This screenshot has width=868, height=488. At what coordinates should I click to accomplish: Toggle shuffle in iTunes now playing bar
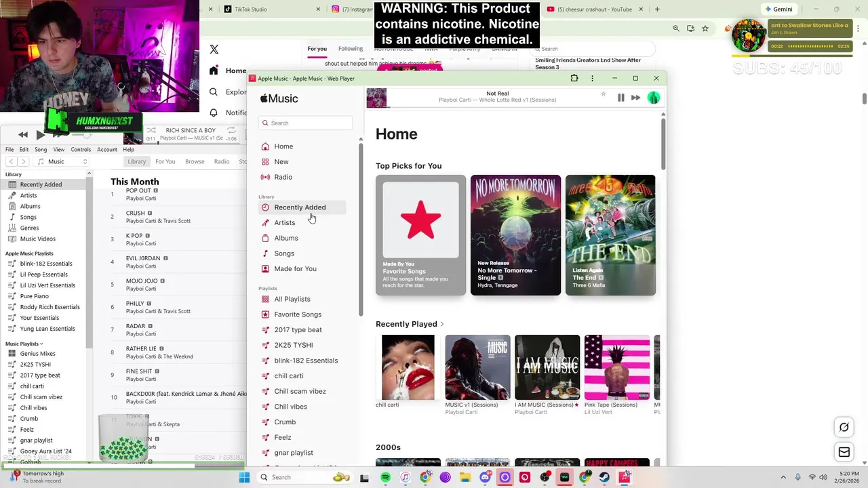click(x=151, y=130)
